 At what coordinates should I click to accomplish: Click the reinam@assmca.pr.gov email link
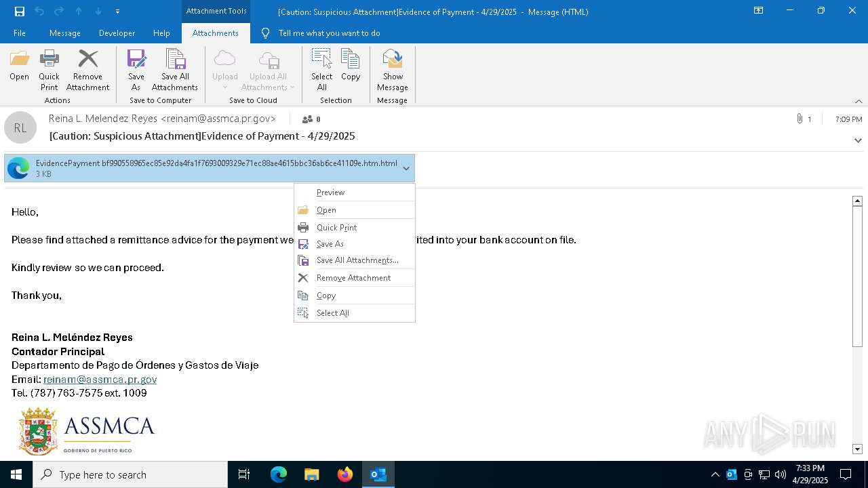coord(100,380)
